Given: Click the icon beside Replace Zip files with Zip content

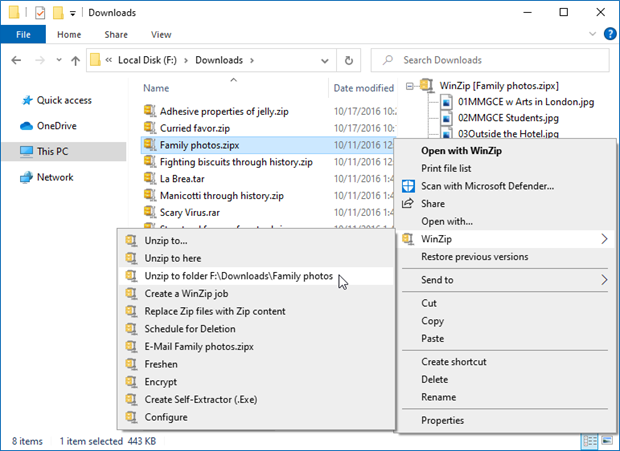Looking at the screenshot, I should (131, 311).
